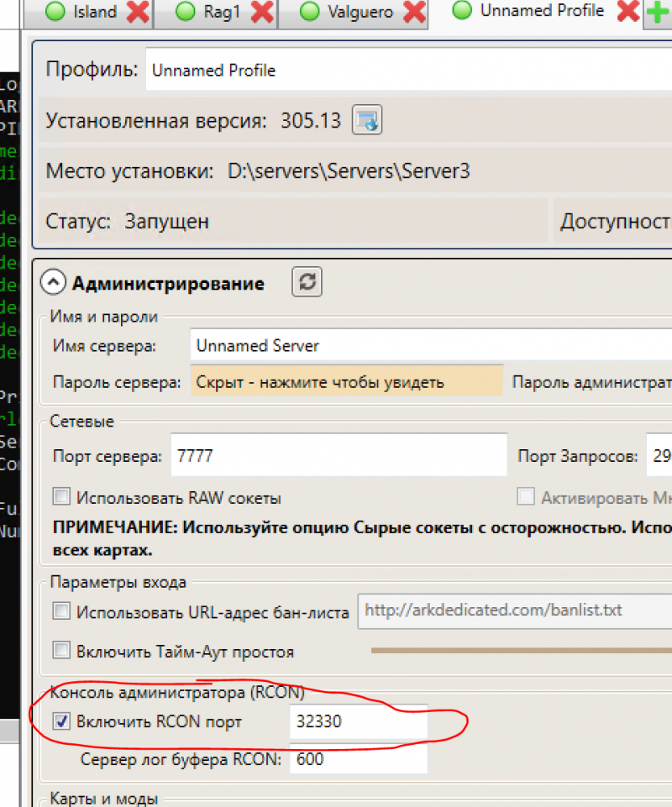Image resolution: width=672 pixels, height=807 pixels.
Task: Switch to the Island tab
Action: tap(81, 13)
